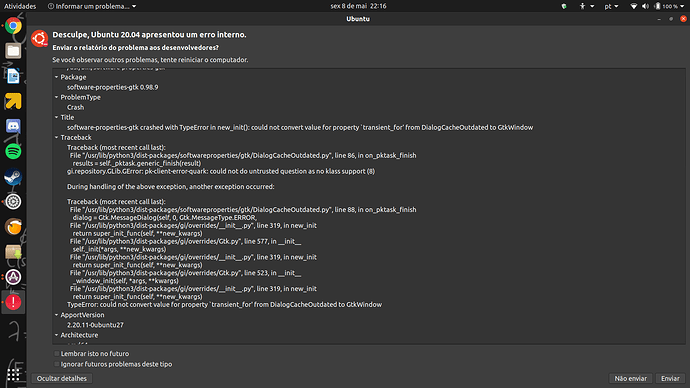Viewport: 690px width, 388px height.
Task: Collapse the ProblemType section
Action: pos(56,97)
